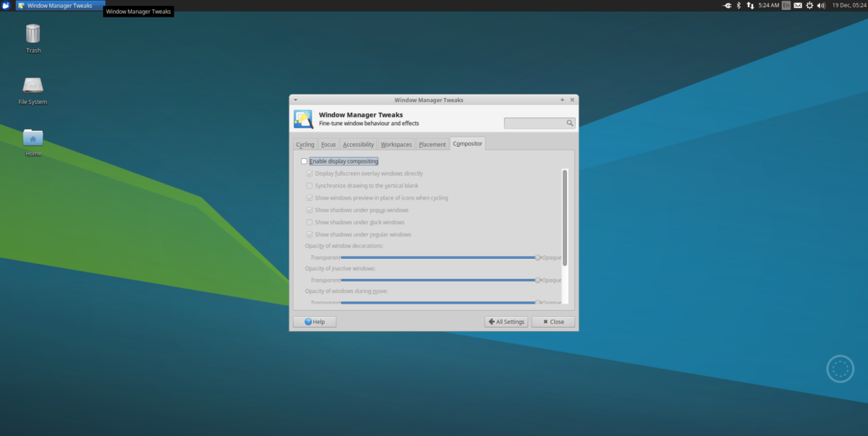Open the mail envelope indicator
The width and height of the screenshot is (868, 436).
[x=798, y=5]
